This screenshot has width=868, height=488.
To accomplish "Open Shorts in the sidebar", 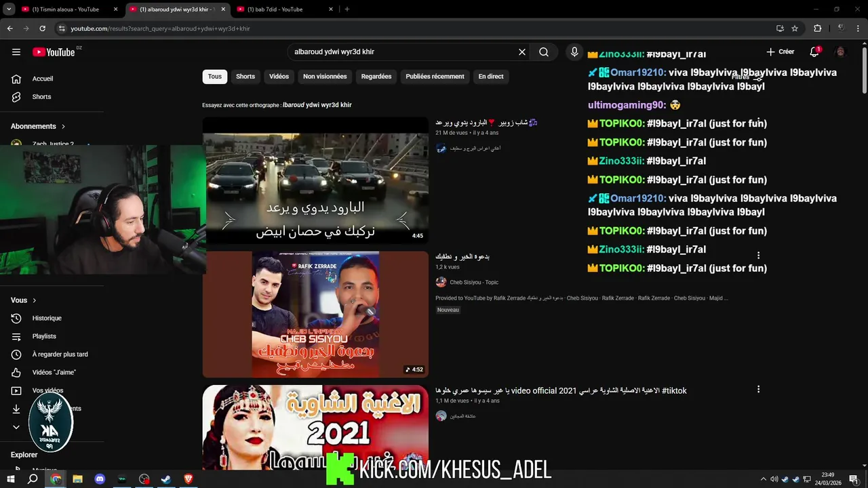I will [41, 97].
